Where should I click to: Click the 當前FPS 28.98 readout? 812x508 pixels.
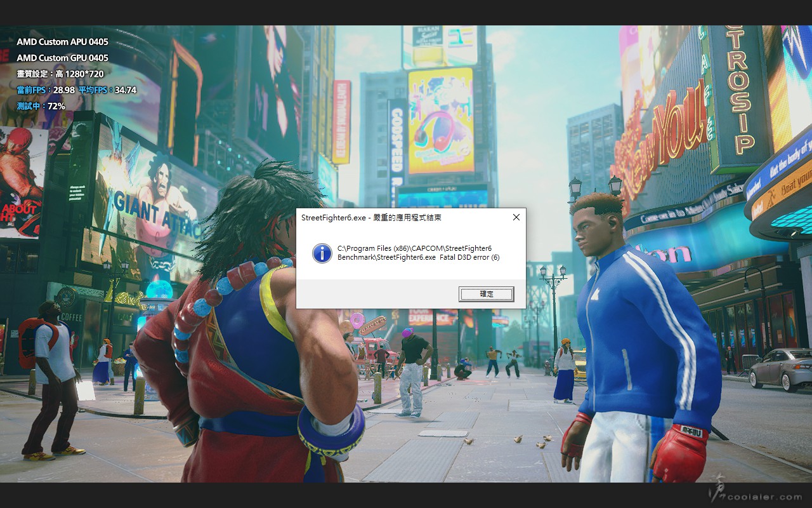(x=46, y=90)
